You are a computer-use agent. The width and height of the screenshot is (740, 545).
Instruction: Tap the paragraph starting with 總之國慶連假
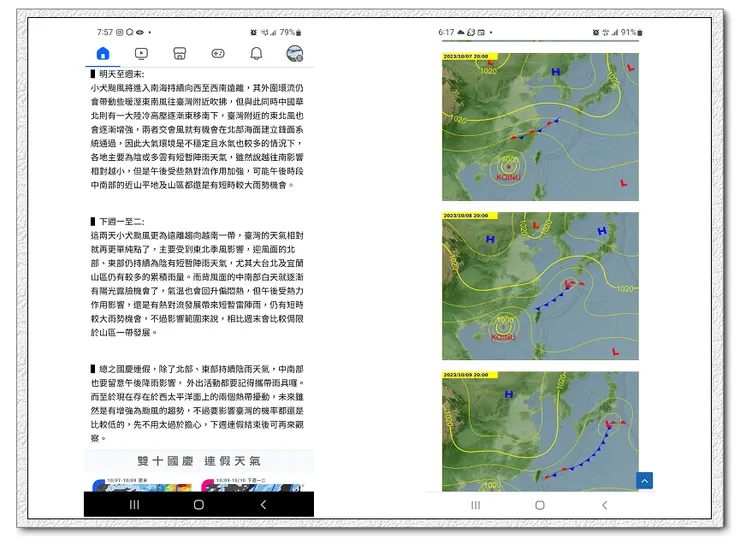(x=197, y=403)
